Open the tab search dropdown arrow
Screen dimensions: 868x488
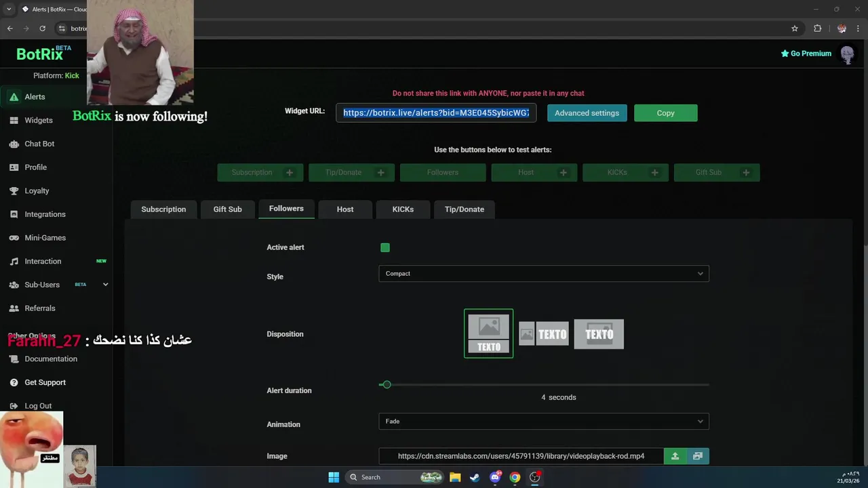9,9
